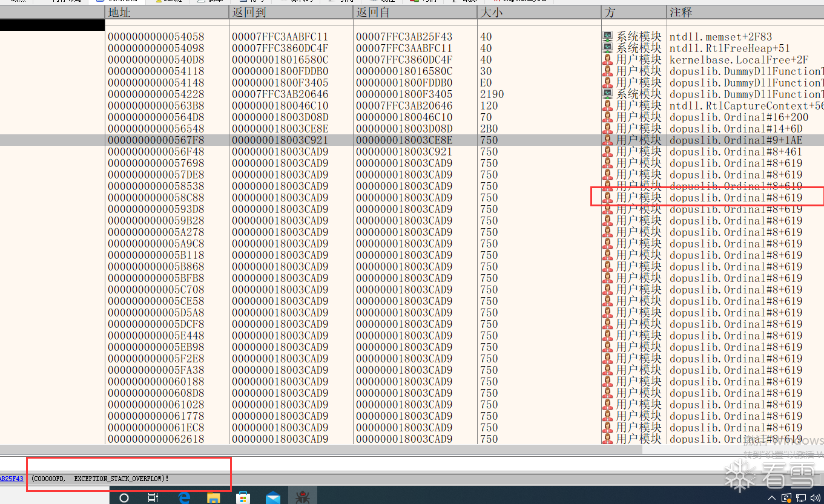The image size is (824, 504).
Task: Click return-from address 00007FFC3AB25F43
Action: 404,37
